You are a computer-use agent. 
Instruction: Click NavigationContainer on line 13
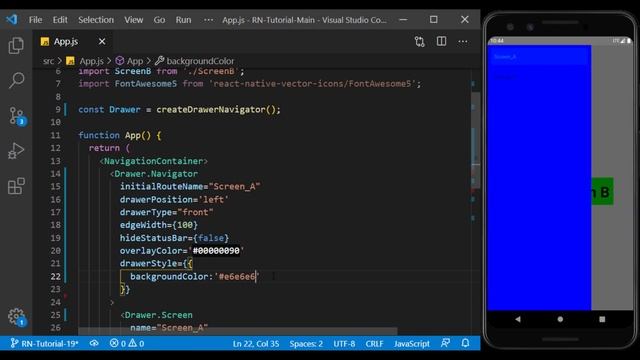[x=153, y=161]
